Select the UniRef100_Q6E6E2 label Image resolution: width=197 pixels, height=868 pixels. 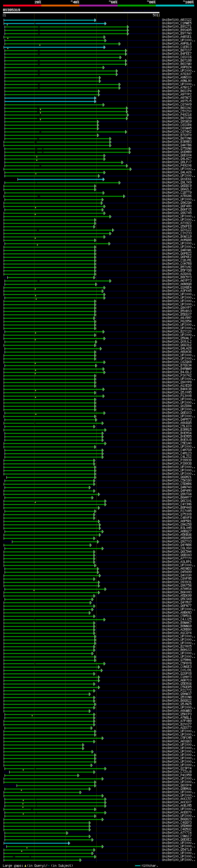177,839
